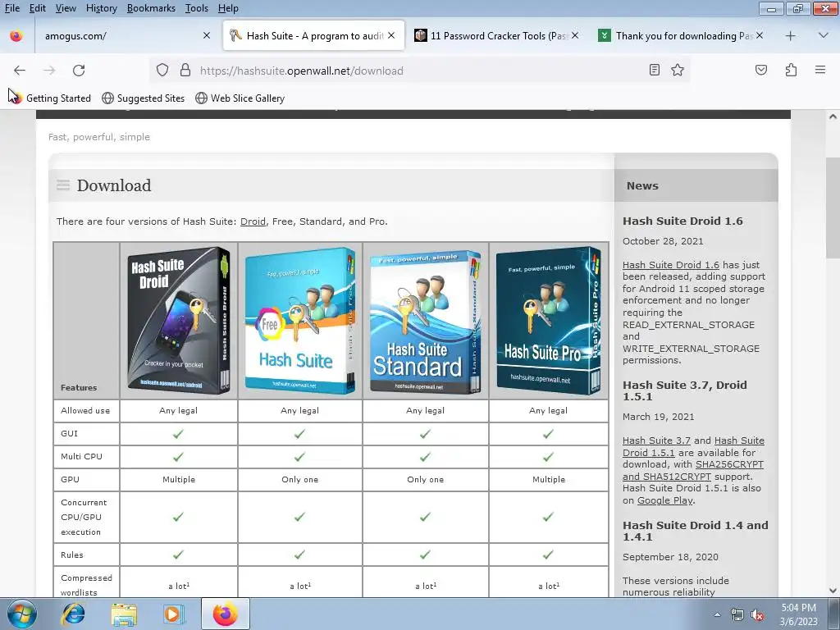
Task: Open Windows Media Player from taskbar
Action: (x=174, y=614)
